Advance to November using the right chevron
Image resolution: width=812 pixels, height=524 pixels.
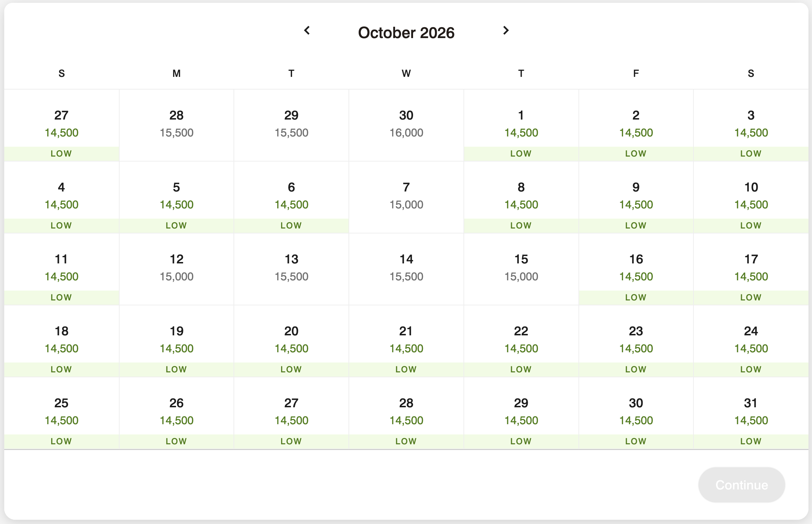[x=505, y=31]
